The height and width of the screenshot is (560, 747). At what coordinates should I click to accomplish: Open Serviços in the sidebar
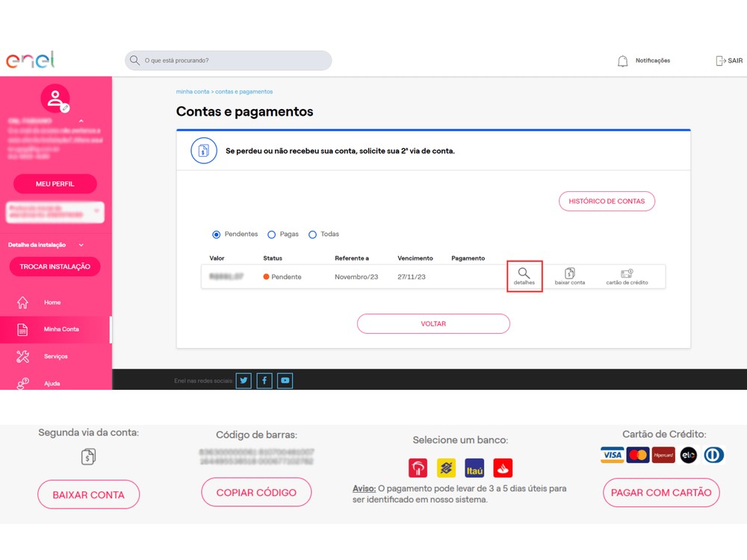[56, 356]
